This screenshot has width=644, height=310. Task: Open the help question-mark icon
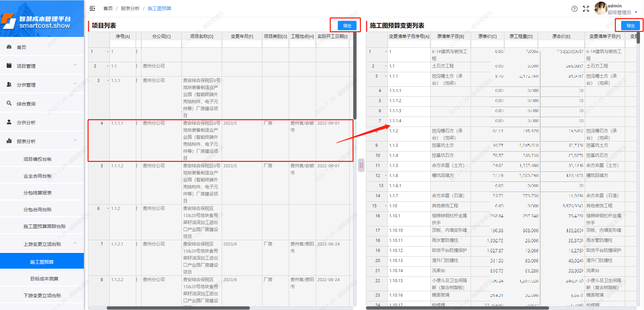tap(575, 9)
